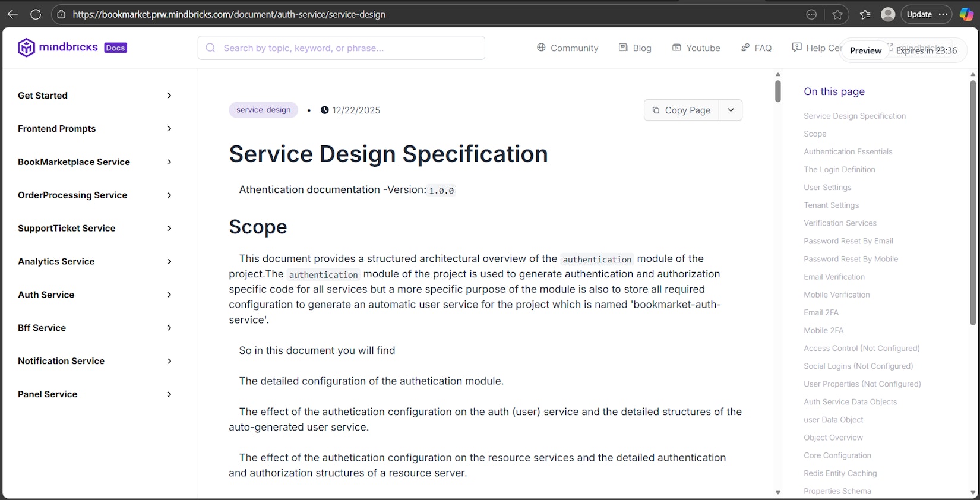Open the FAQ nav item
This screenshot has width=980, height=500.
(x=756, y=48)
